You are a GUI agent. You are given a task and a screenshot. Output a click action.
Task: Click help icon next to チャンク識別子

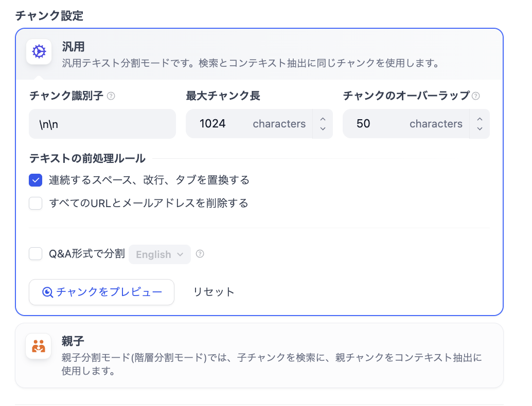tap(111, 96)
